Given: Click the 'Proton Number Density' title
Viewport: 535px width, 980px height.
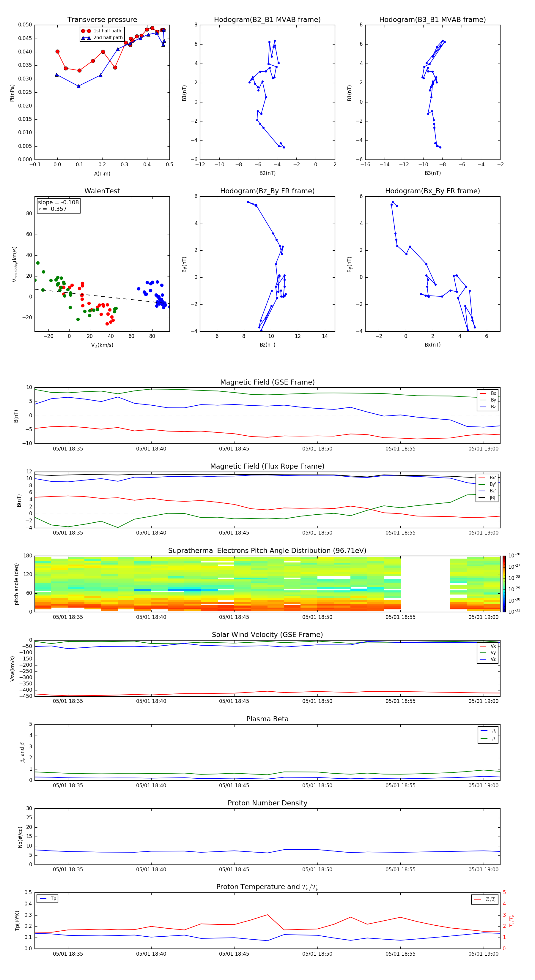Looking at the screenshot, I should [267, 803].
